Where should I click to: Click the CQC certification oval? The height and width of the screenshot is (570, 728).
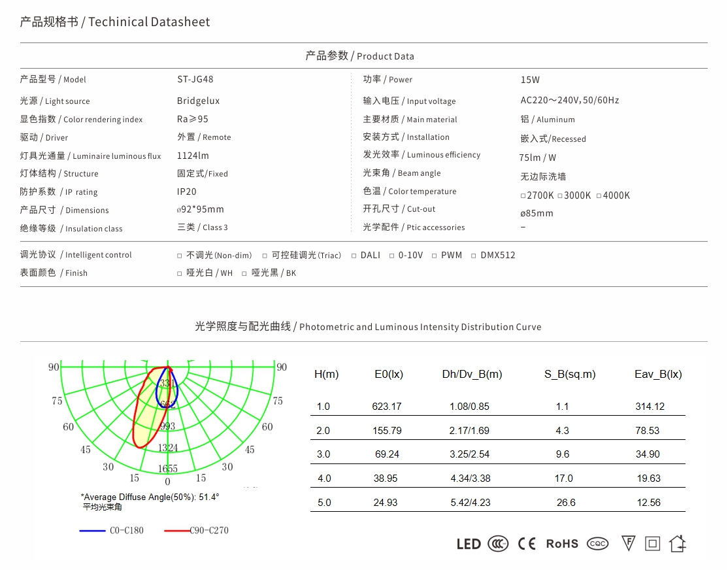597,543
